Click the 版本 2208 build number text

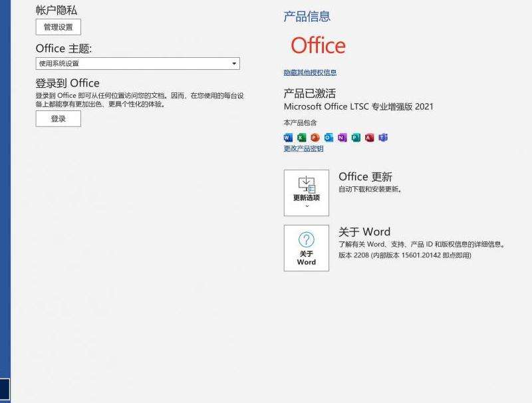(x=405, y=255)
